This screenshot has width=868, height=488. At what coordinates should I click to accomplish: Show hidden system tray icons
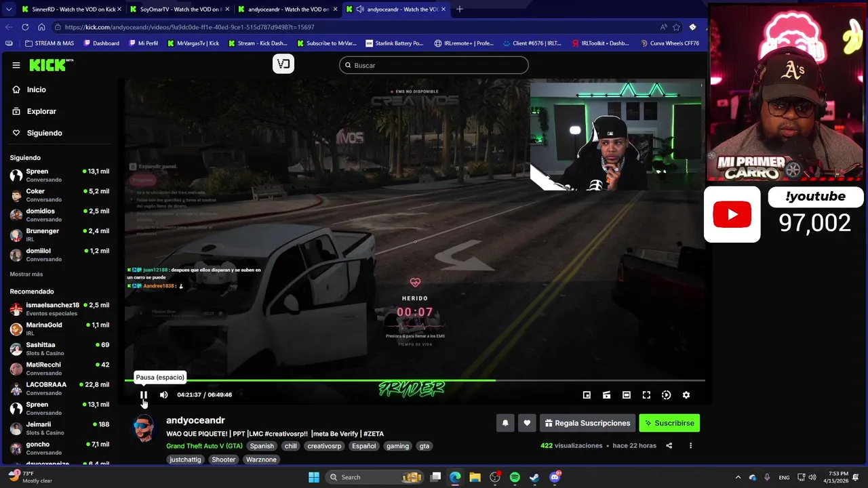(738, 477)
